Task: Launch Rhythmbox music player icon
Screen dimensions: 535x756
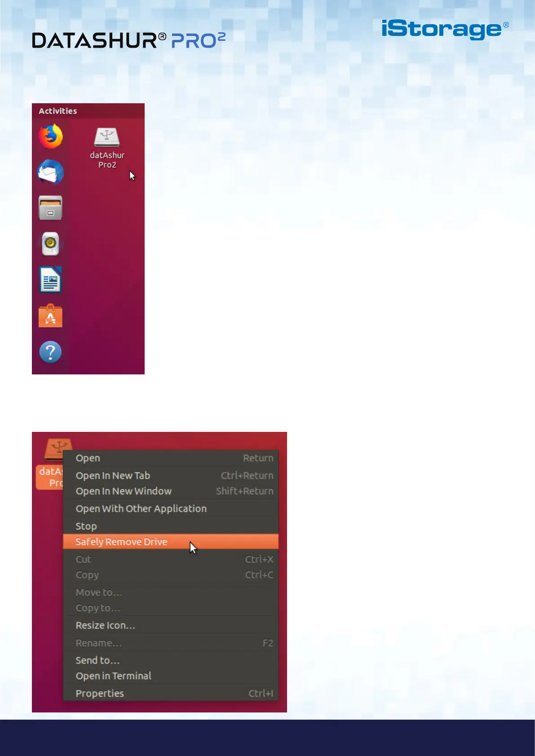Action: pos(51,244)
